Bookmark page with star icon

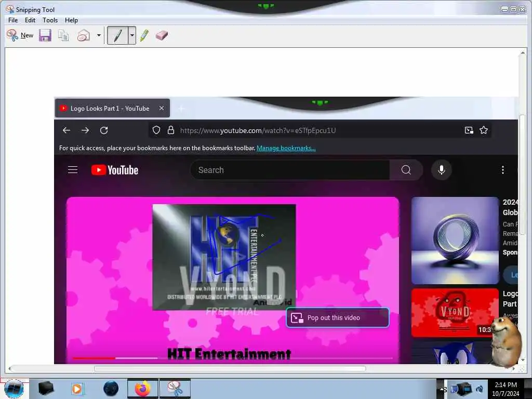tap(484, 130)
